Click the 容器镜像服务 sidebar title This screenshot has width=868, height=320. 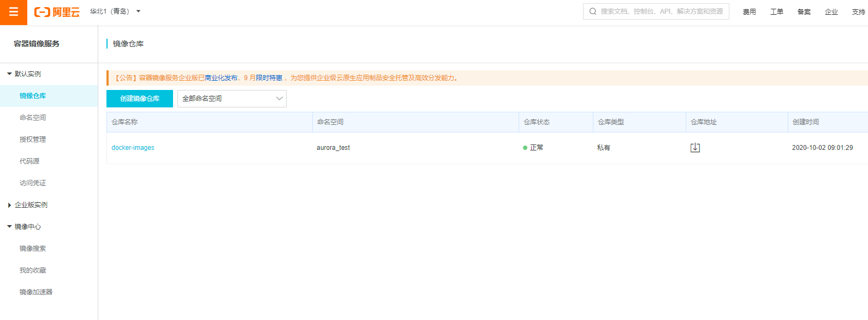(x=37, y=44)
